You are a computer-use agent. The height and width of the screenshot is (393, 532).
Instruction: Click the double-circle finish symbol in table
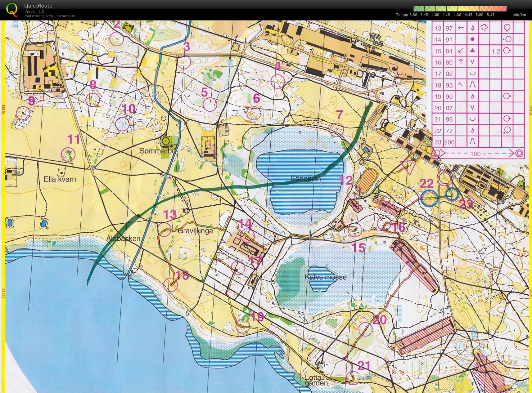pos(519,153)
